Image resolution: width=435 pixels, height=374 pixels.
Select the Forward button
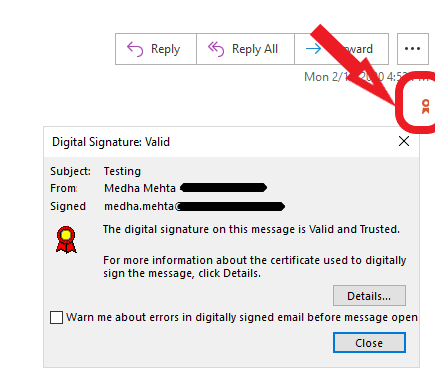(x=342, y=49)
